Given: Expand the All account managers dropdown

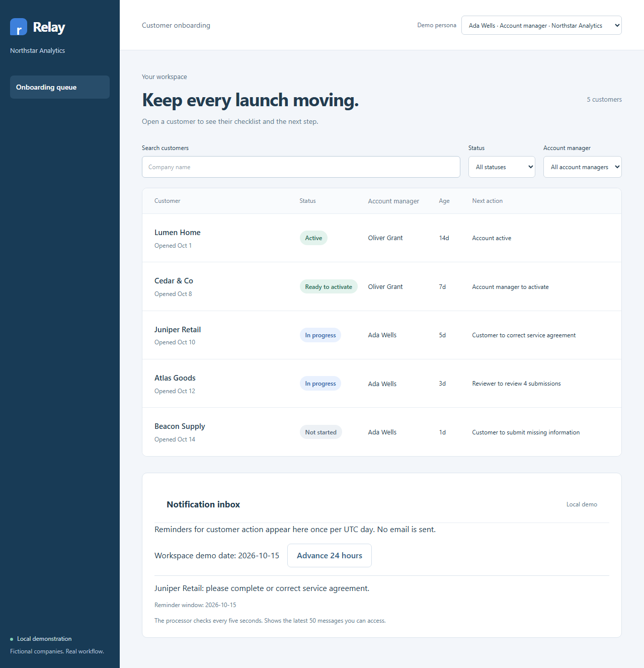Looking at the screenshot, I should click(583, 167).
